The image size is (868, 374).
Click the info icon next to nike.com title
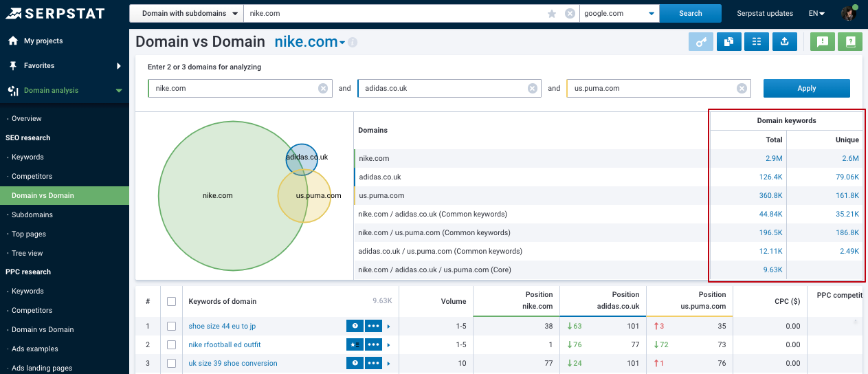click(x=353, y=43)
